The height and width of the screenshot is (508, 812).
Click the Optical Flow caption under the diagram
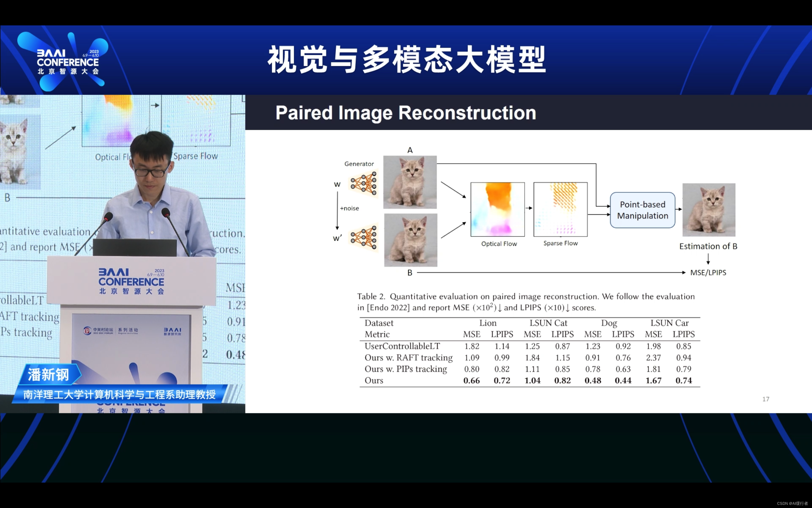point(499,244)
